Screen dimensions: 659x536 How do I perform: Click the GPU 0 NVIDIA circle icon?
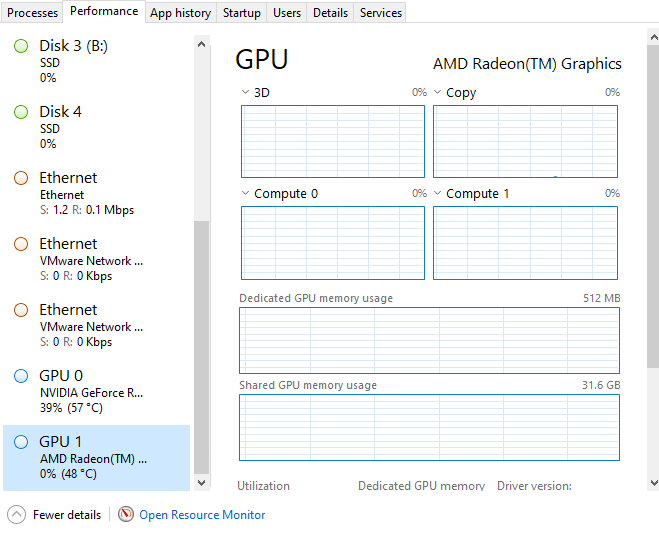tap(21, 376)
